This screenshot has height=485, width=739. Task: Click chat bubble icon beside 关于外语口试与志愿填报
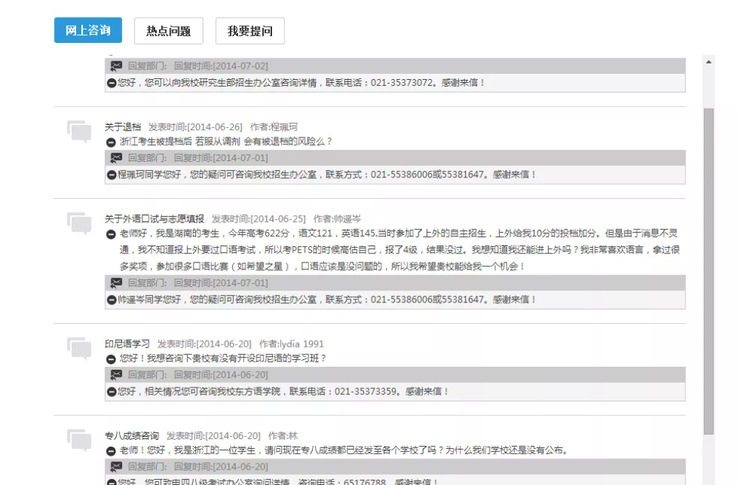click(x=79, y=222)
